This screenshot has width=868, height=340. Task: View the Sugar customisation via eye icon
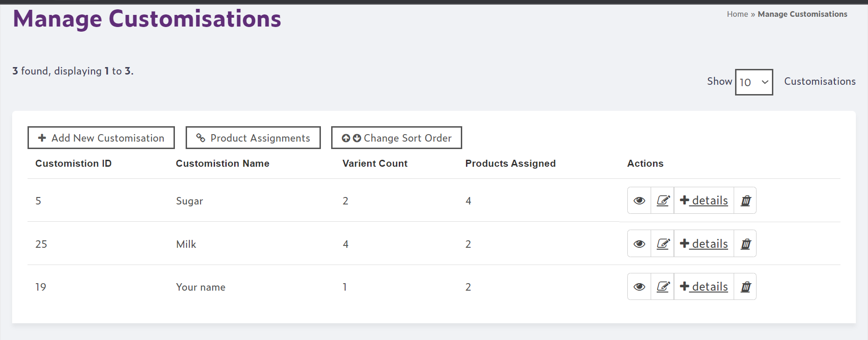tap(639, 200)
